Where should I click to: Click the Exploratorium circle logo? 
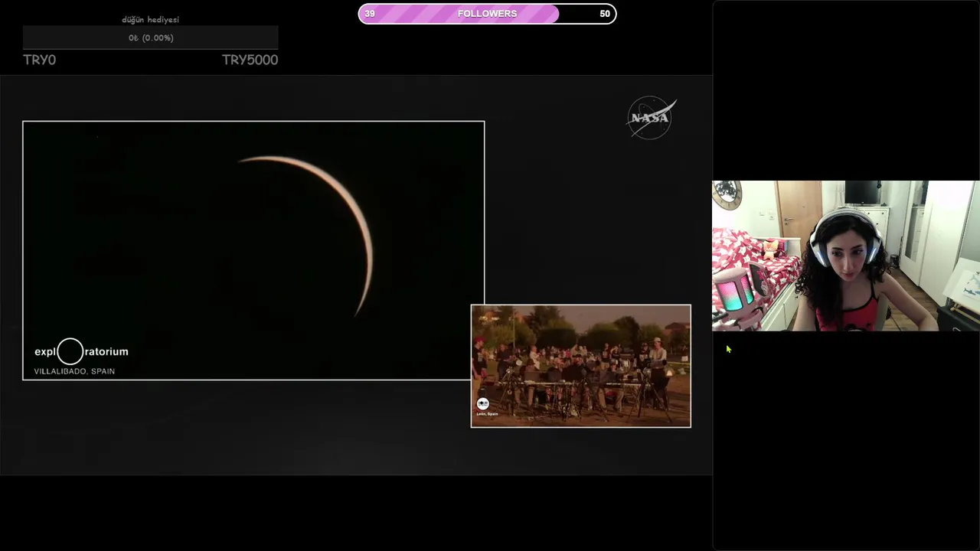pos(70,351)
